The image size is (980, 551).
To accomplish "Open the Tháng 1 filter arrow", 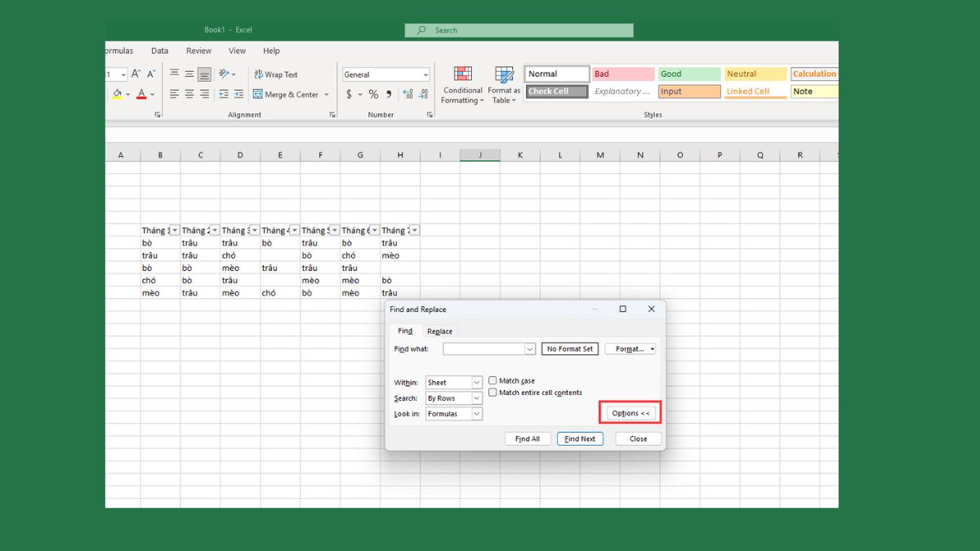I will (175, 229).
